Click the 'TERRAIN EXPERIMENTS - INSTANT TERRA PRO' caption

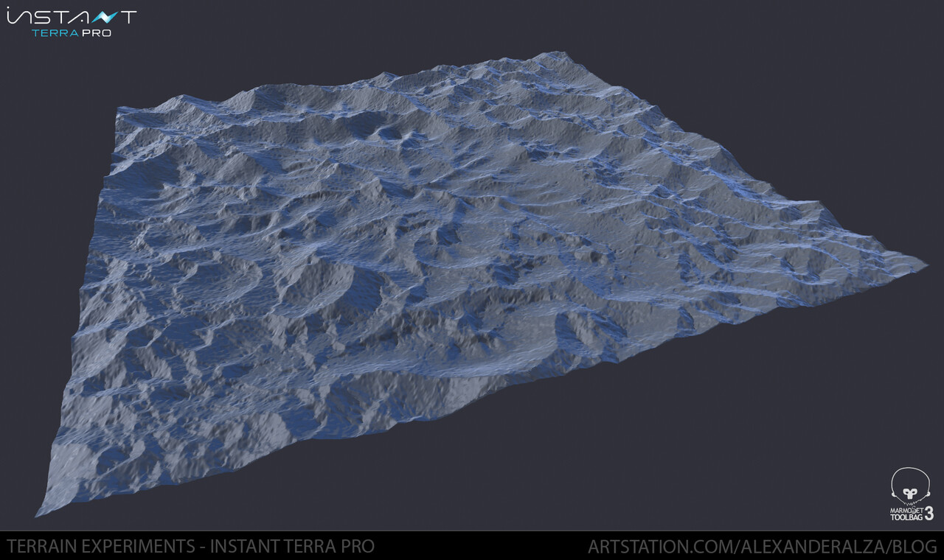[x=190, y=547]
